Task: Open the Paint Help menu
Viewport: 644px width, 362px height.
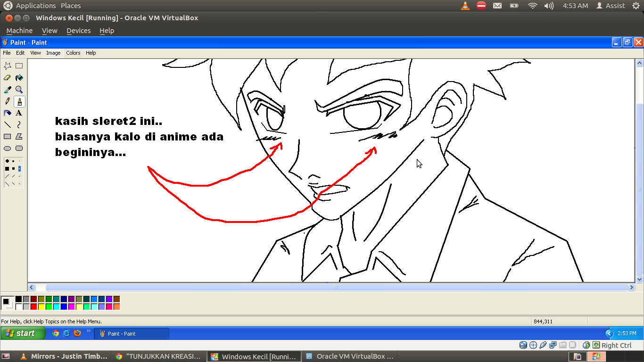Action: 91,53
